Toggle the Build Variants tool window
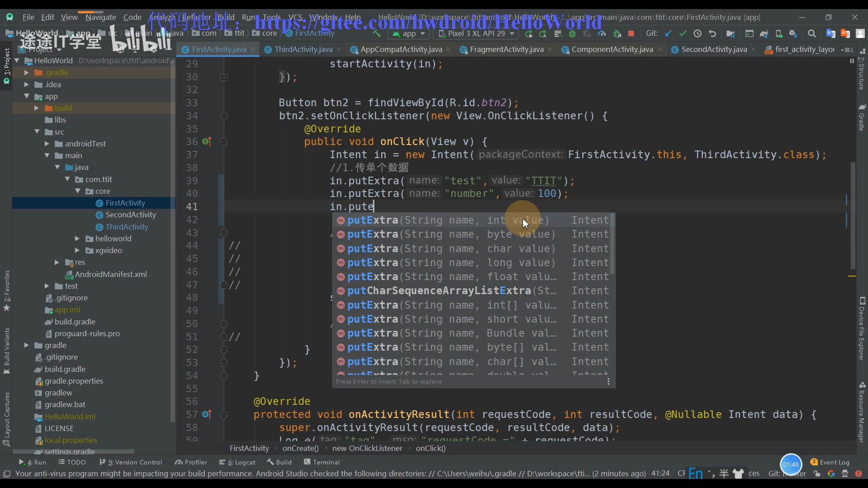 [6, 351]
